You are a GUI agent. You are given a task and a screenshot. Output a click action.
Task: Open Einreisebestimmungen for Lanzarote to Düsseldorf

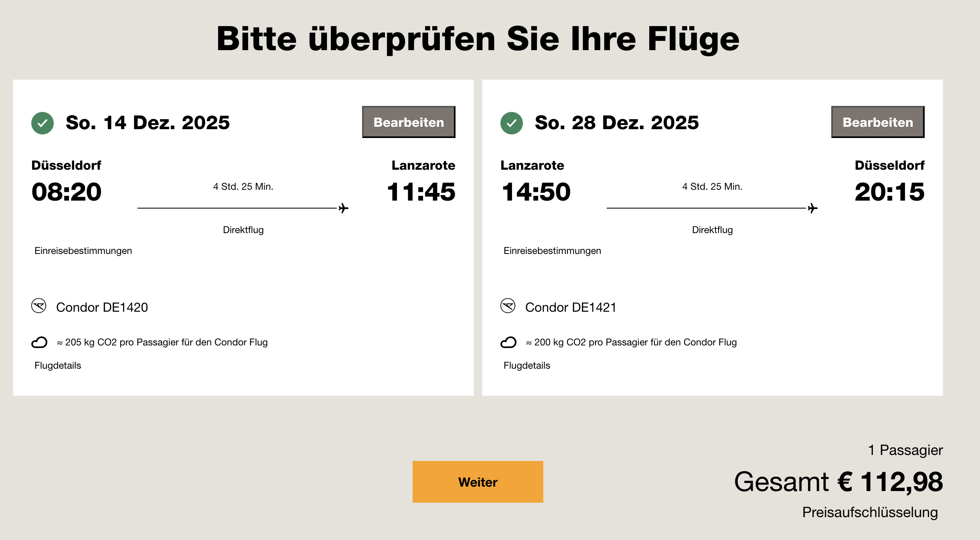[x=552, y=251]
